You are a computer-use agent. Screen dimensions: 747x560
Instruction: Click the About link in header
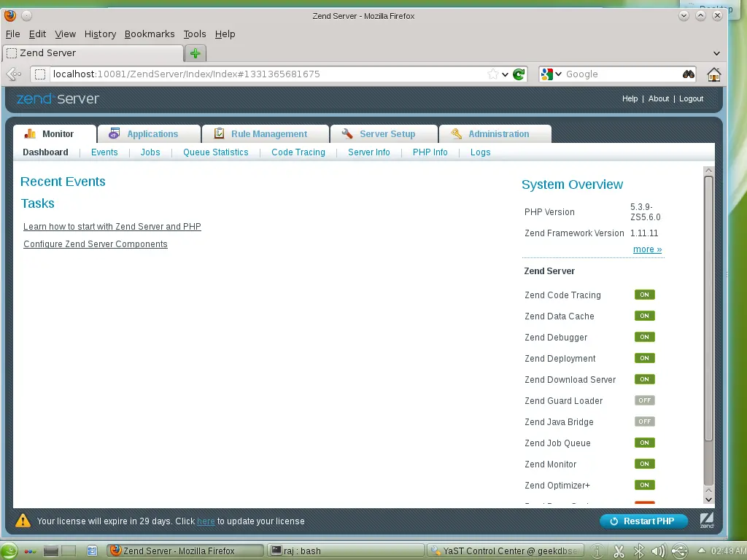pos(659,98)
